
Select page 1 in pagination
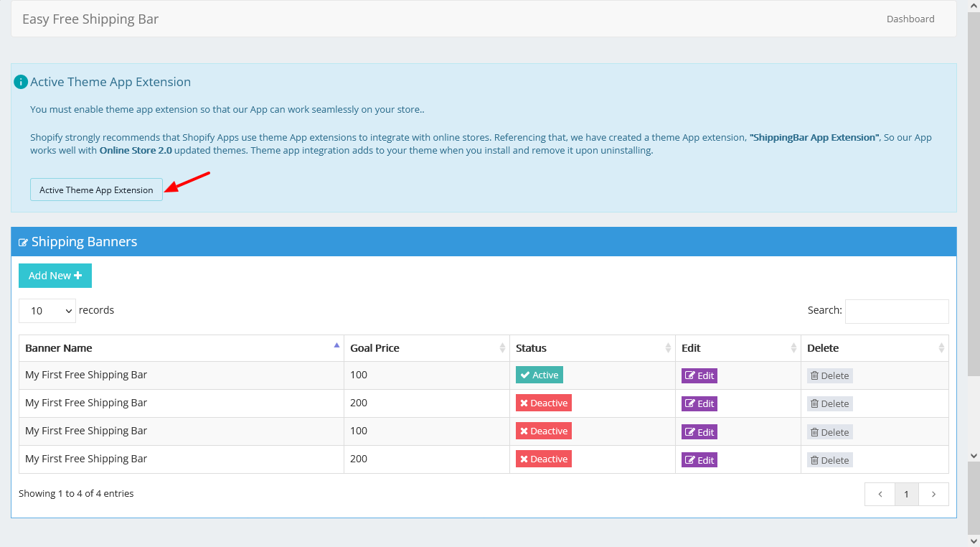click(906, 494)
